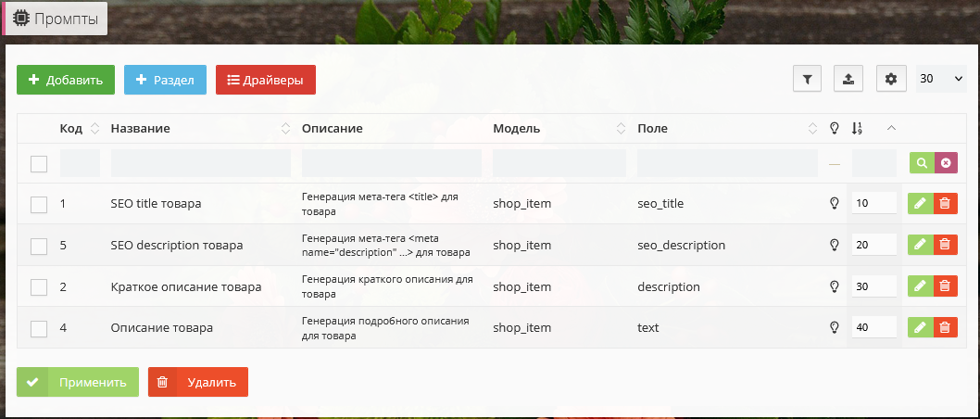Edit the Описание товара row
This screenshot has width=980, height=419.
coord(920,327)
